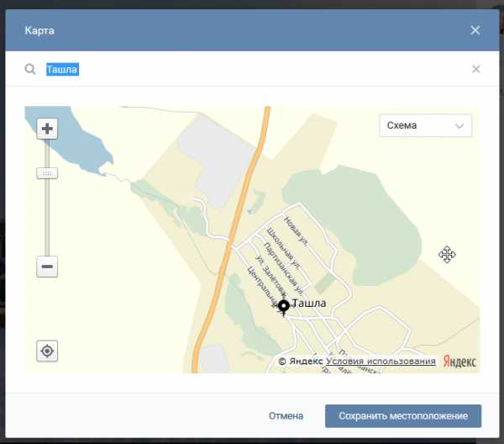
Task: Click the ул. Залетова street label
Action: [270, 276]
